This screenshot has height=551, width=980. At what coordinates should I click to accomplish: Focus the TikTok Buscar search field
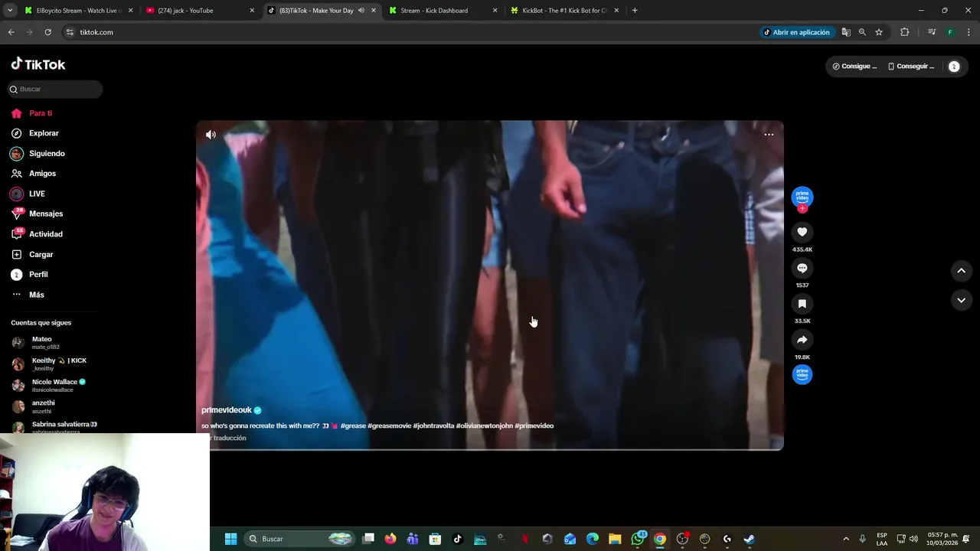point(55,90)
